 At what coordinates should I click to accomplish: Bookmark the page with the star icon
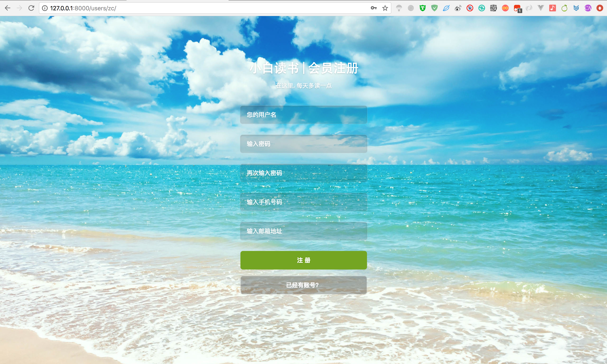pyautogui.click(x=385, y=8)
